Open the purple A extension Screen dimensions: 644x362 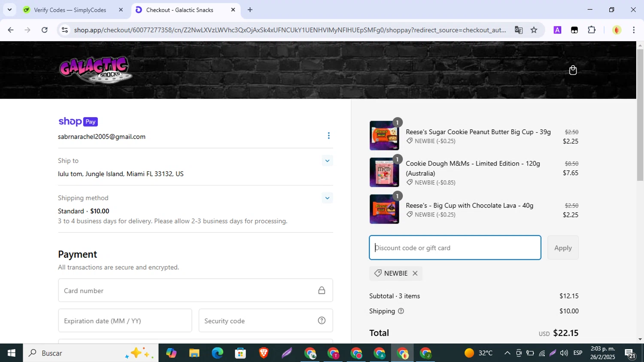[557, 30]
